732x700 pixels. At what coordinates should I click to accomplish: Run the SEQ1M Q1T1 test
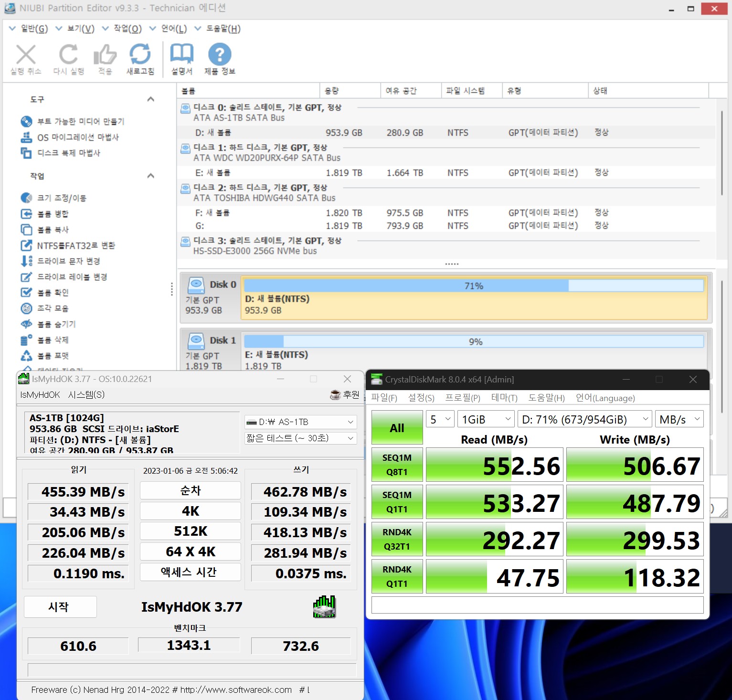point(397,502)
